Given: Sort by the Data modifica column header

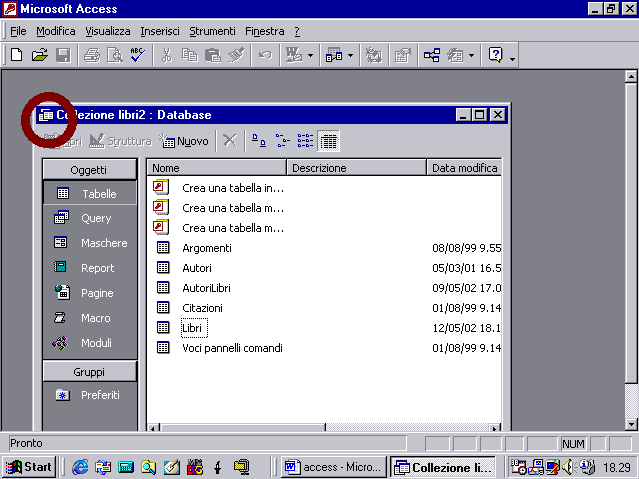Looking at the screenshot, I should tap(464, 168).
